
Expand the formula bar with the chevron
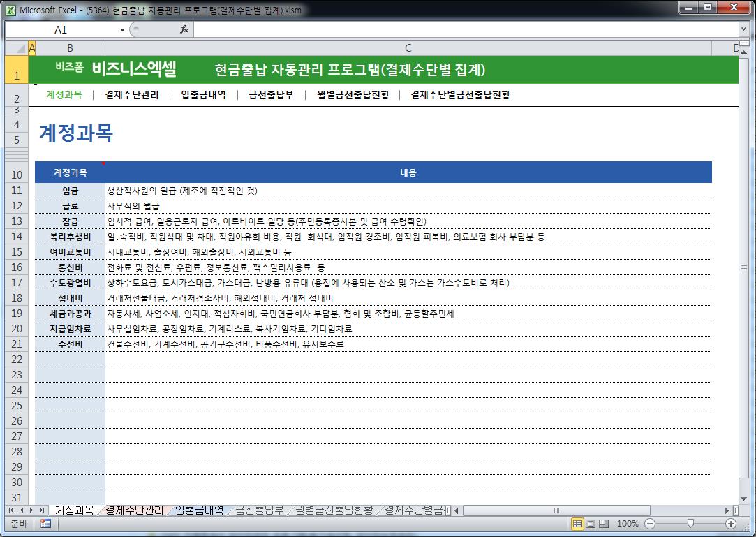[x=743, y=30]
